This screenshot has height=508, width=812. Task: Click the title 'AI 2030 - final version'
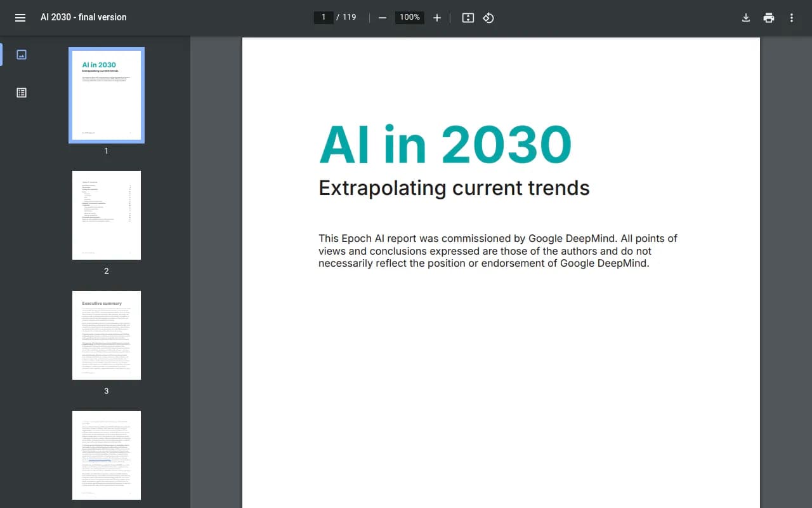pos(83,17)
